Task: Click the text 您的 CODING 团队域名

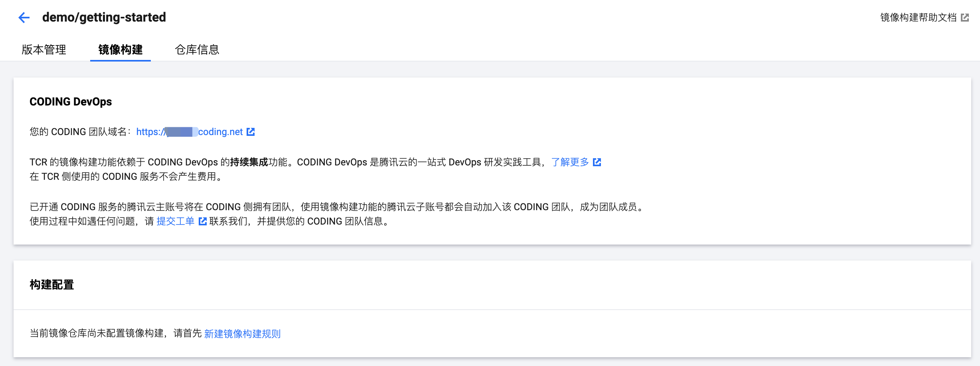Action: click(78, 132)
